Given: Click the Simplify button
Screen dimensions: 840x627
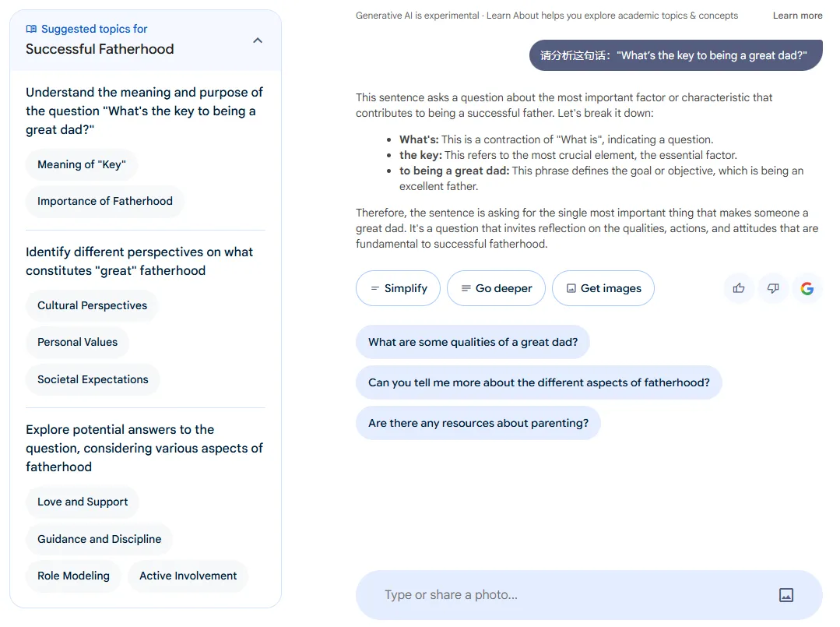Looking at the screenshot, I should click(398, 288).
